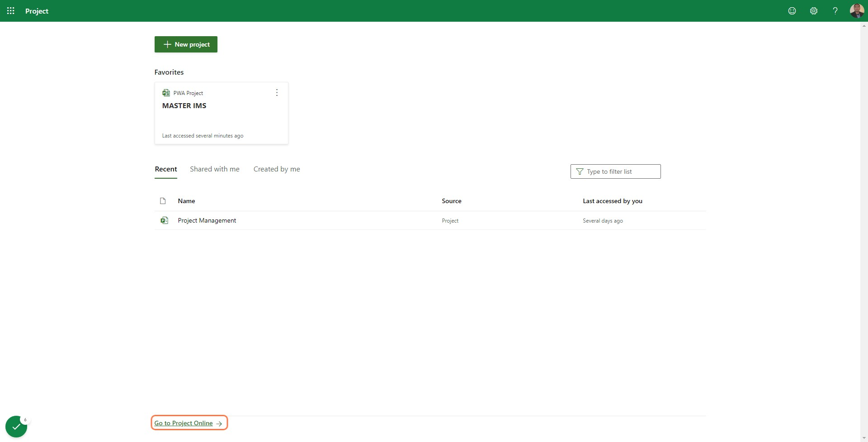Switch to the Recent tab
Viewport: 868px width, 442px height.
pos(166,169)
